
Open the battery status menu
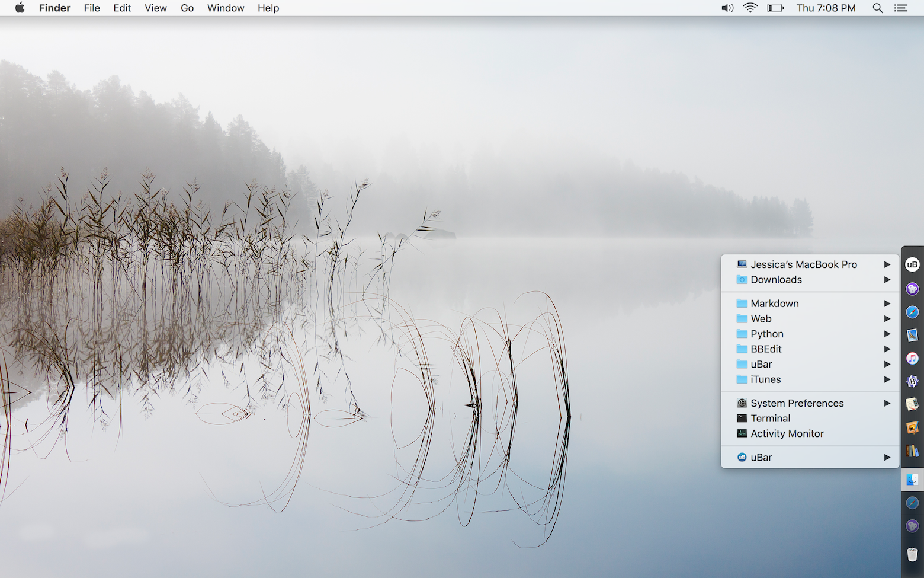775,8
